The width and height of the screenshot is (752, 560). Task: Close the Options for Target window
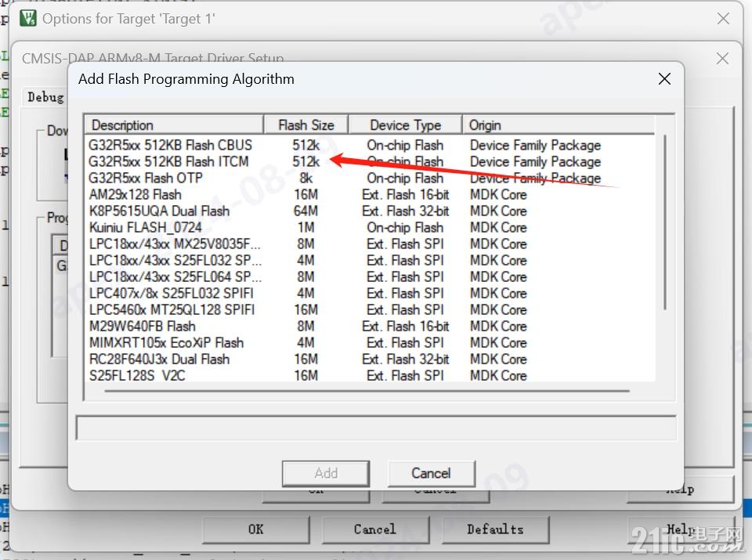723,19
